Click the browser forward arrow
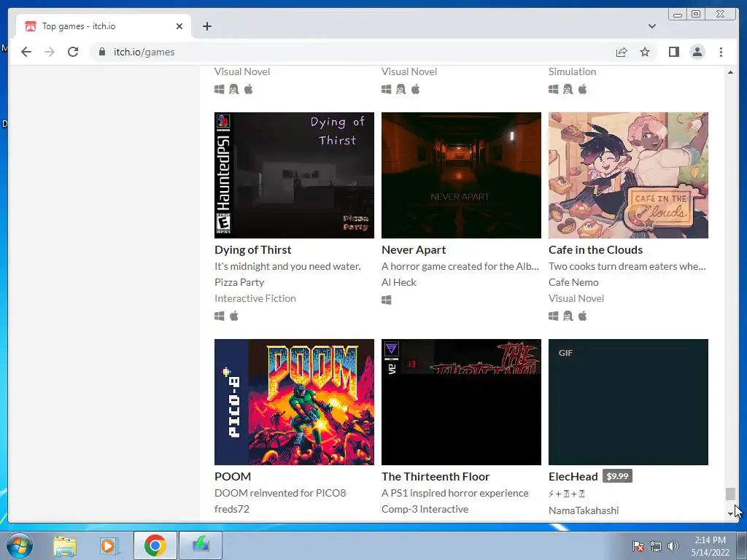 50,52
